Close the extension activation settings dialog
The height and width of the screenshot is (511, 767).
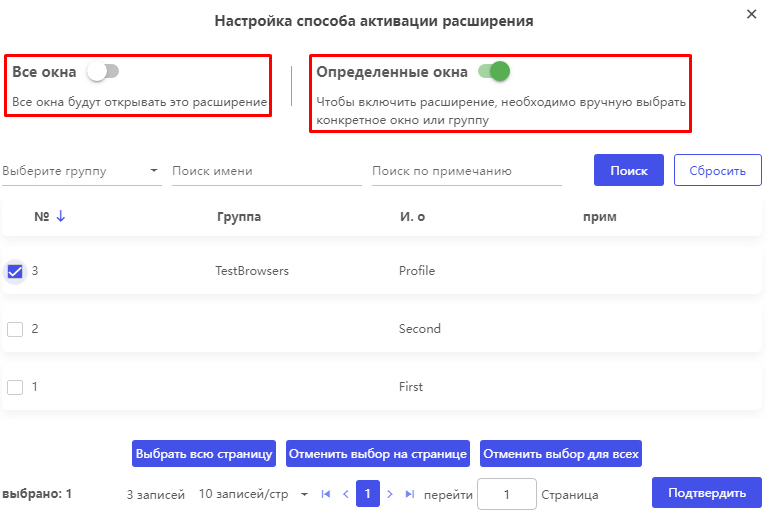point(751,14)
